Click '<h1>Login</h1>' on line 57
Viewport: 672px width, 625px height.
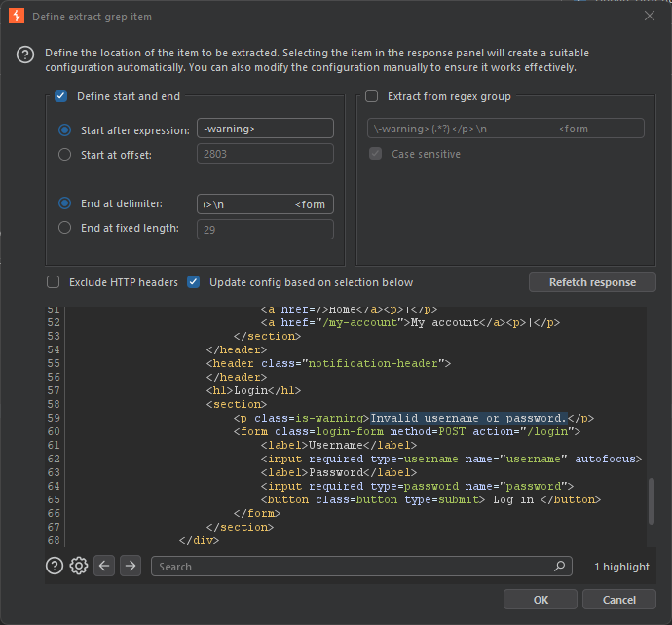(254, 390)
